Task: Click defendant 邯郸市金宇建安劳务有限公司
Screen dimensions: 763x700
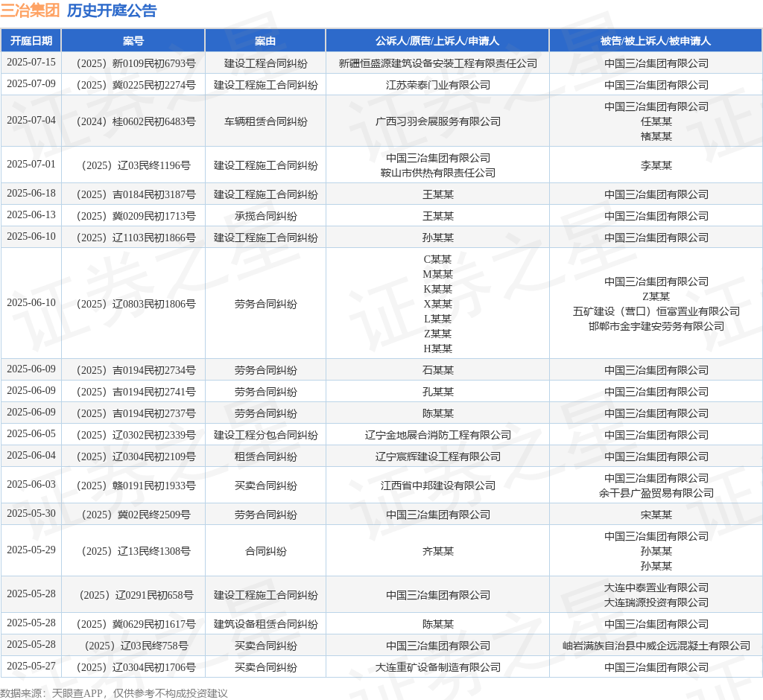Action: pos(656,326)
